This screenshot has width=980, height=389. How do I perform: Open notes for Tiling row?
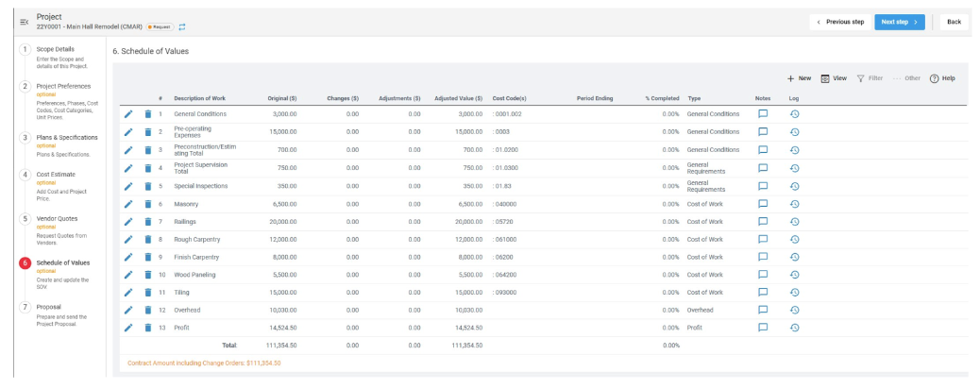[763, 292]
